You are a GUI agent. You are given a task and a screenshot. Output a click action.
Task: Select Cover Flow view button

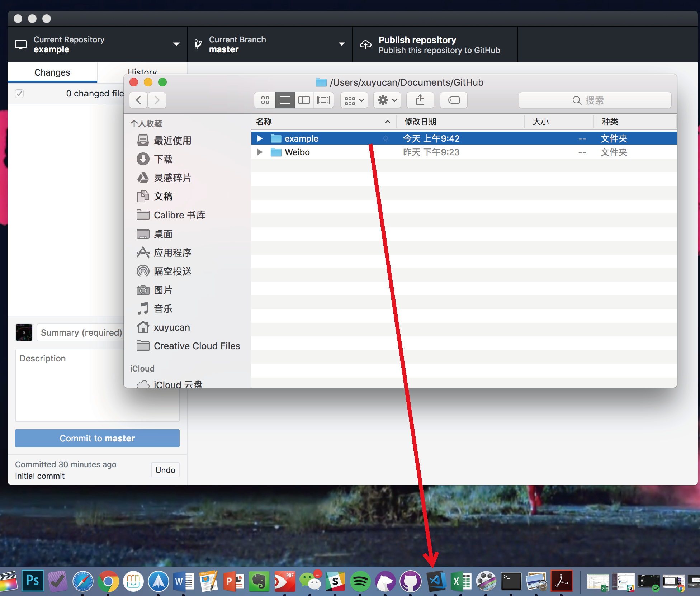[323, 100]
